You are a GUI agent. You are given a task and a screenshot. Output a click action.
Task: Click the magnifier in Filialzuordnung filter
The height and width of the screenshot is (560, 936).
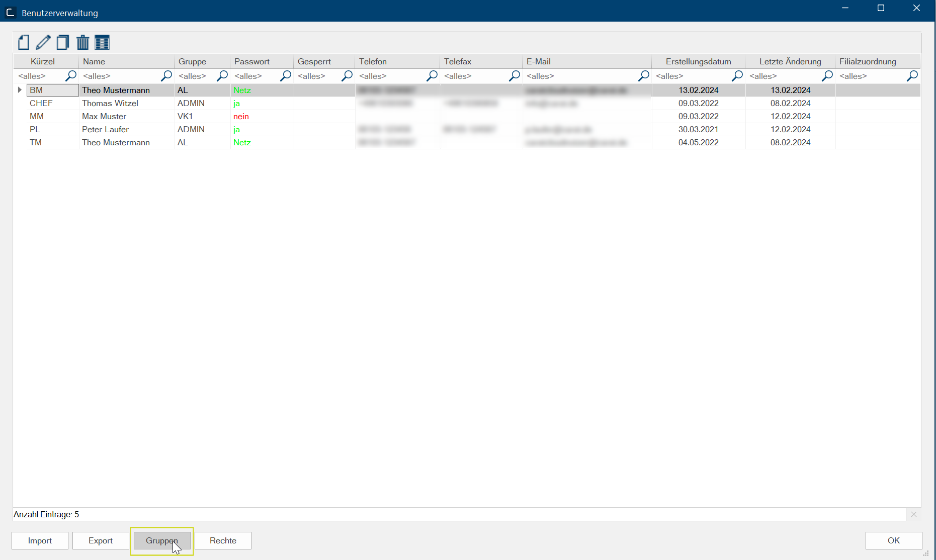(912, 76)
